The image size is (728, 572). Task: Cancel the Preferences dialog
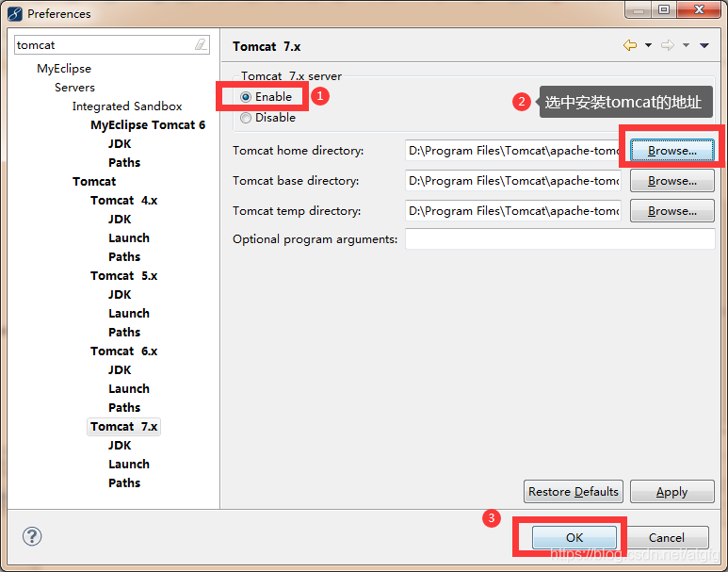(x=666, y=538)
